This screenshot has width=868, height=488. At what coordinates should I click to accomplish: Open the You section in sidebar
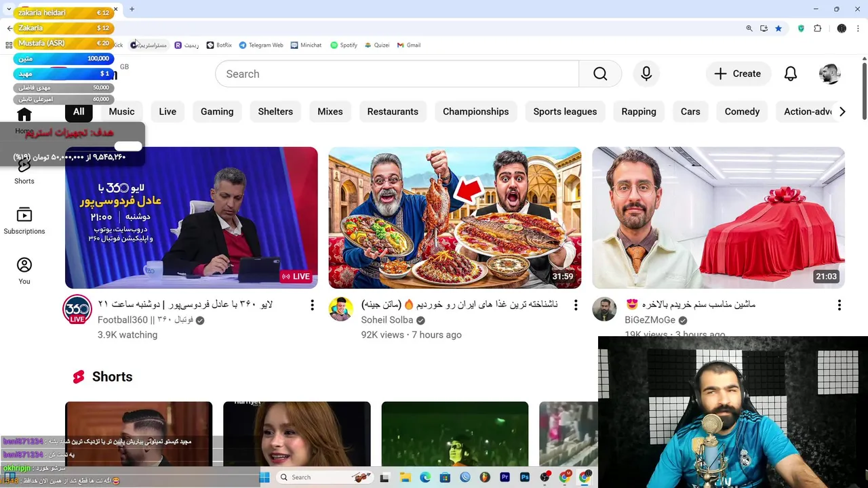[x=24, y=271]
